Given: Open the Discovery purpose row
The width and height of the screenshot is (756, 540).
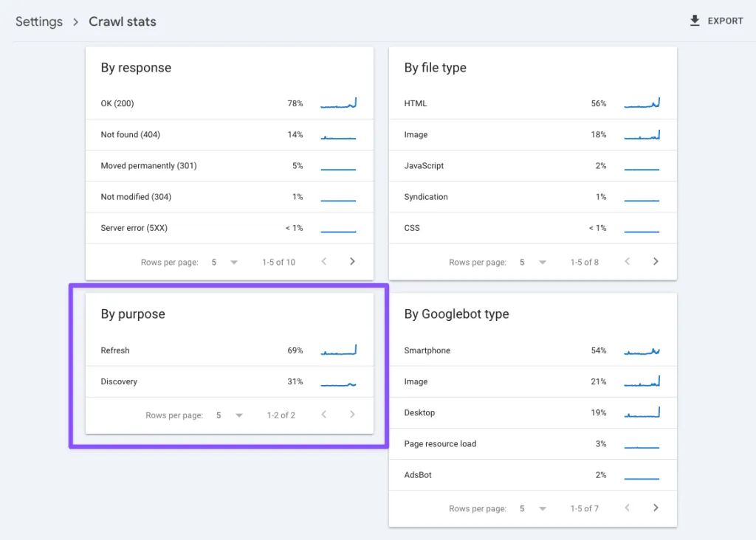Looking at the screenshot, I should tap(230, 381).
